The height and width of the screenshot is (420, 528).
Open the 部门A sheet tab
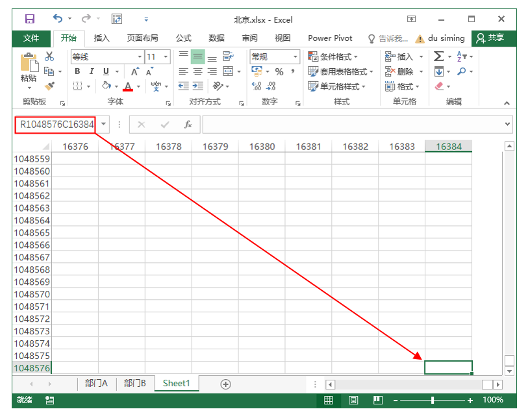(96, 383)
